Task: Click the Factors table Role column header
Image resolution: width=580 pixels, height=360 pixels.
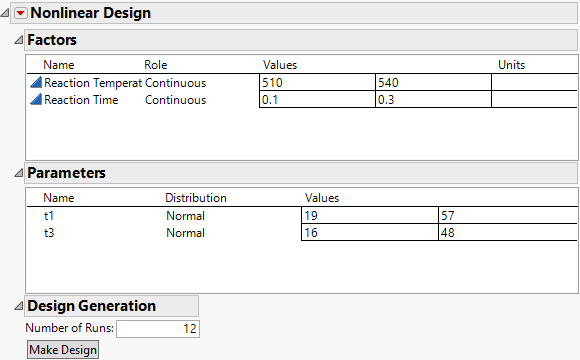Action: coord(155,65)
